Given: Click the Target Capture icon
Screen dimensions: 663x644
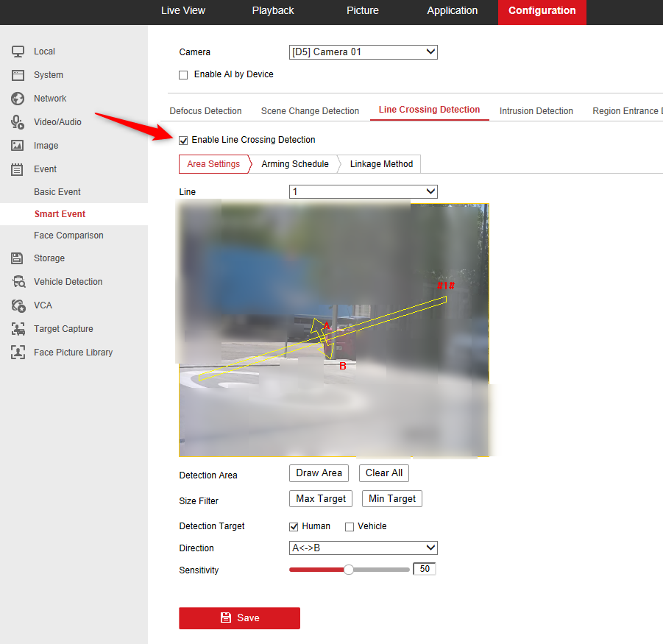Looking at the screenshot, I should [x=18, y=328].
